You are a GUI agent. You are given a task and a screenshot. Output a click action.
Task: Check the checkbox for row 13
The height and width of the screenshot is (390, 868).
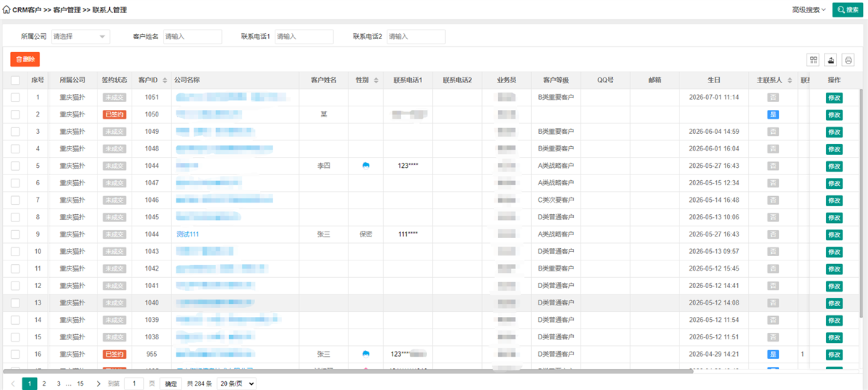click(x=15, y=302)
